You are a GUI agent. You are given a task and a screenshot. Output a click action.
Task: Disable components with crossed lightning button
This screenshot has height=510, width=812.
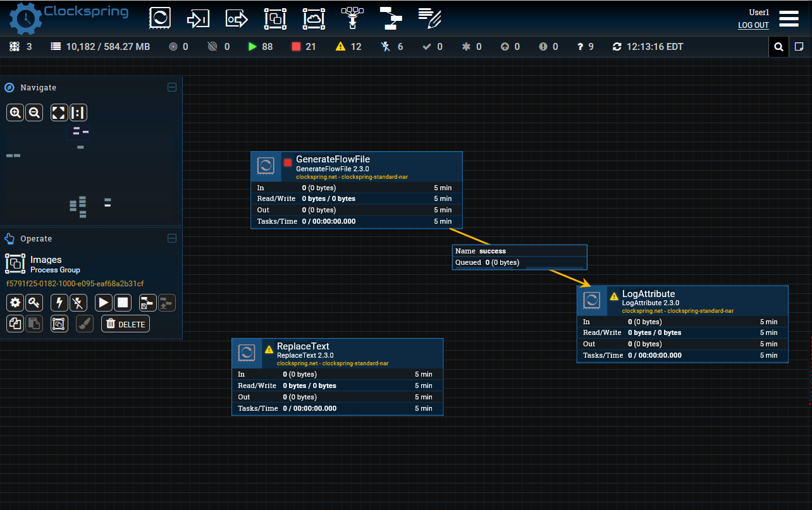pyautogui.click(x=78, y=302)
